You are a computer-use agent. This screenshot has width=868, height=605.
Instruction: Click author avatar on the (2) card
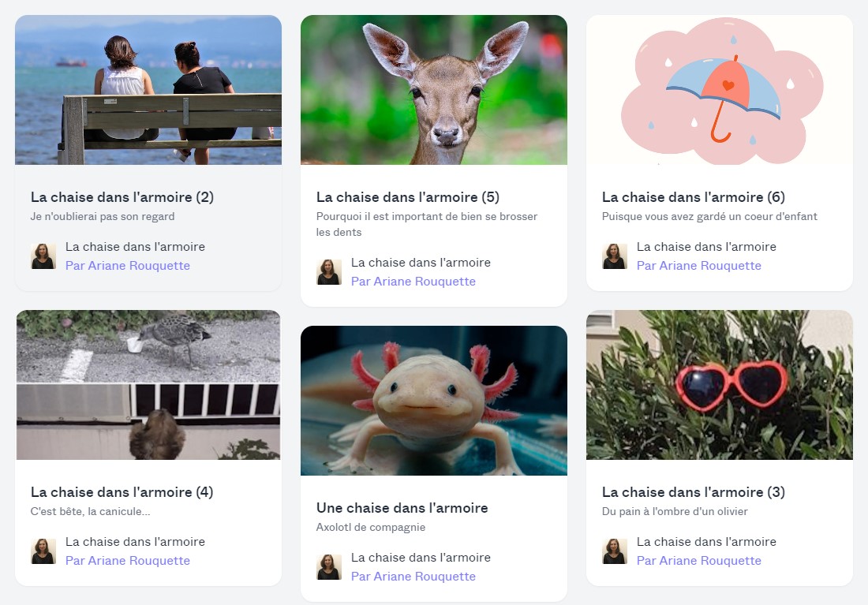coord(43,256)
